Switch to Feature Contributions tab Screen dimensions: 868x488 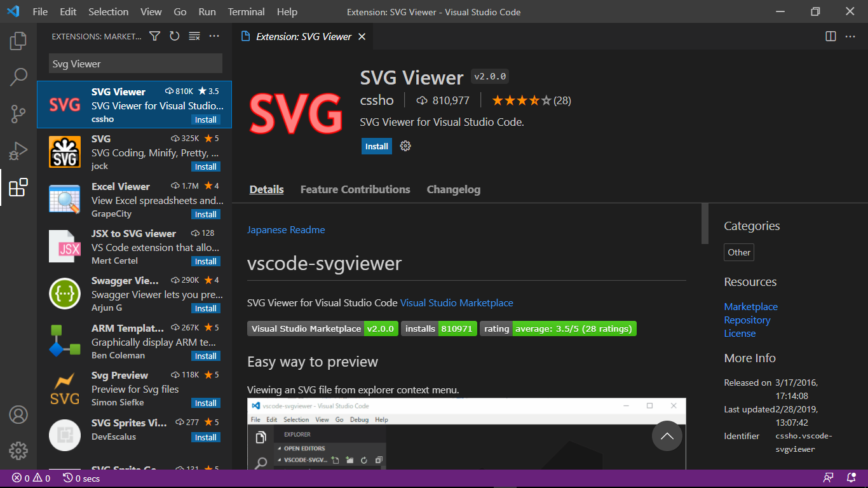point(355,189)
